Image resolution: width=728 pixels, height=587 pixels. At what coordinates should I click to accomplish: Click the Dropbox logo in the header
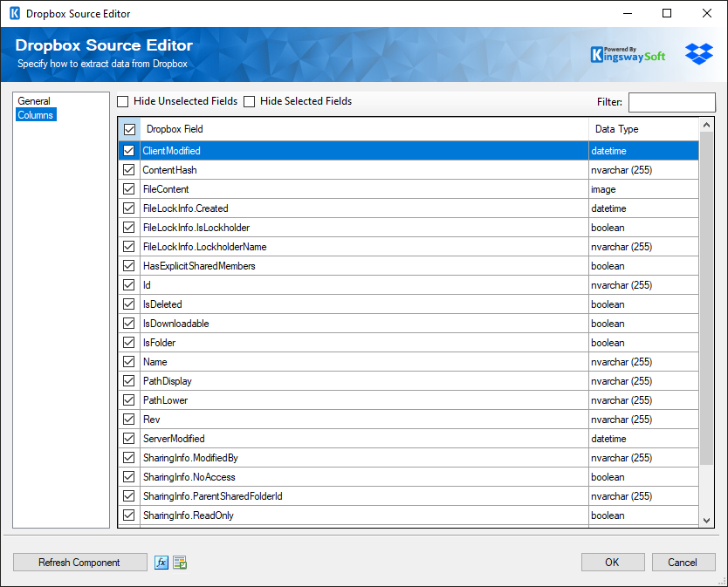point(697,53)
